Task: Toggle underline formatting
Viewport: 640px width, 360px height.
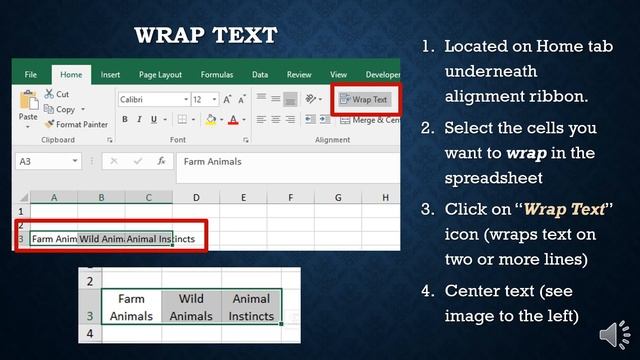Action: pos(153,119)
